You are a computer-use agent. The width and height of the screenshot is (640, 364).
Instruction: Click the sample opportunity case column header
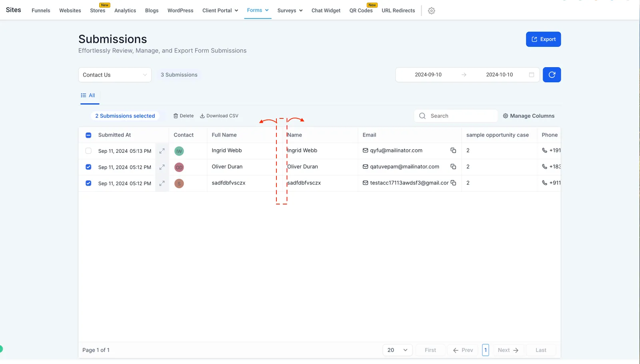497,135
